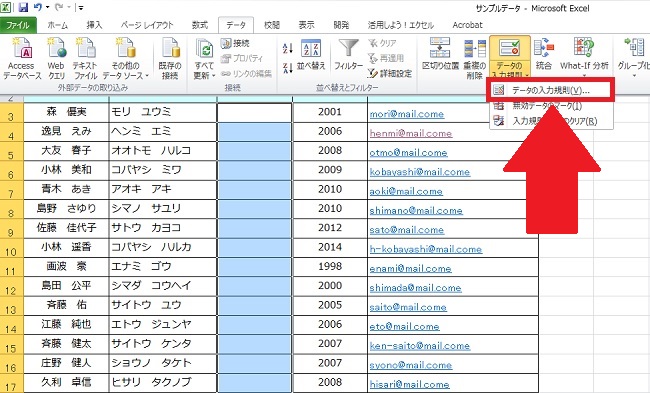Image resolution: width=650 pixels, height=393 pixels.
Task: Switch to the Acrobat tab
Action: (x=467, y=25)
